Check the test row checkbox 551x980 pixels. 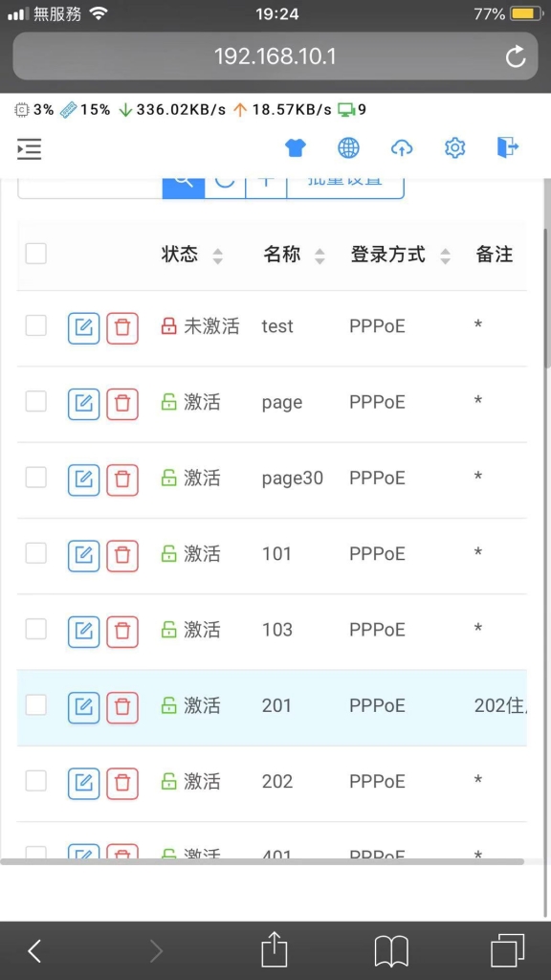[x=35, y=325]
